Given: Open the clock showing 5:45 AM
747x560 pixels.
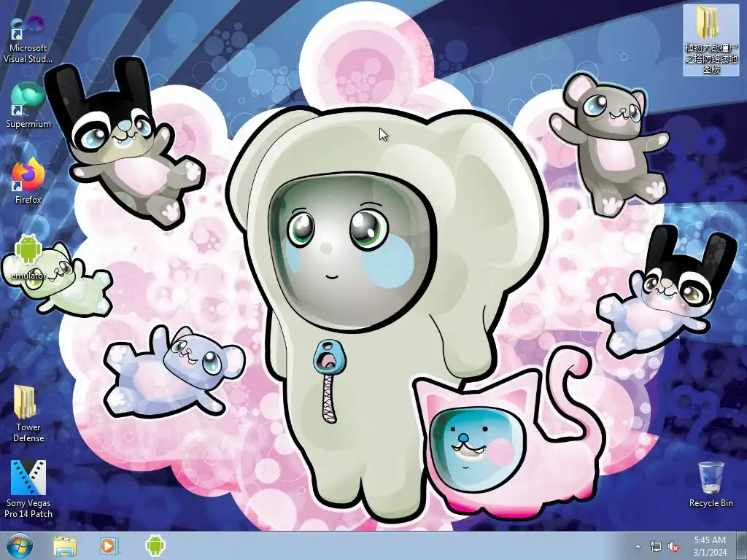Looking at the screenshot, I should (x=710, y=546).
